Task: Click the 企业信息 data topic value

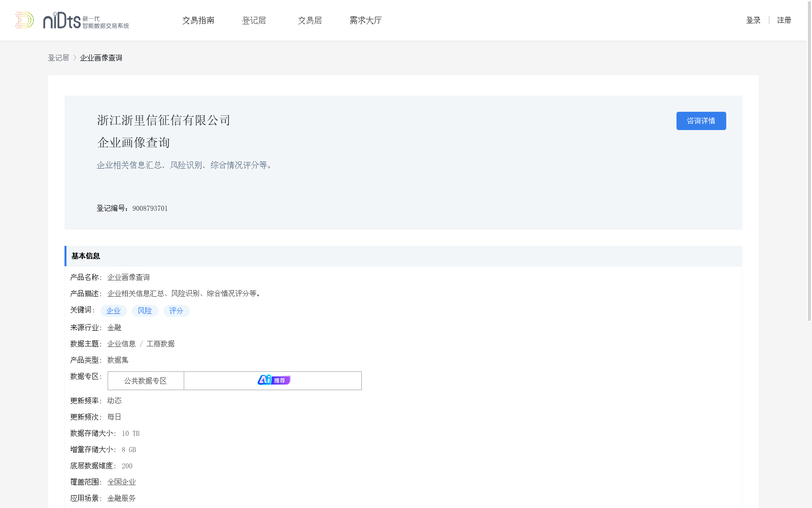Action: [x=121, y=344]
